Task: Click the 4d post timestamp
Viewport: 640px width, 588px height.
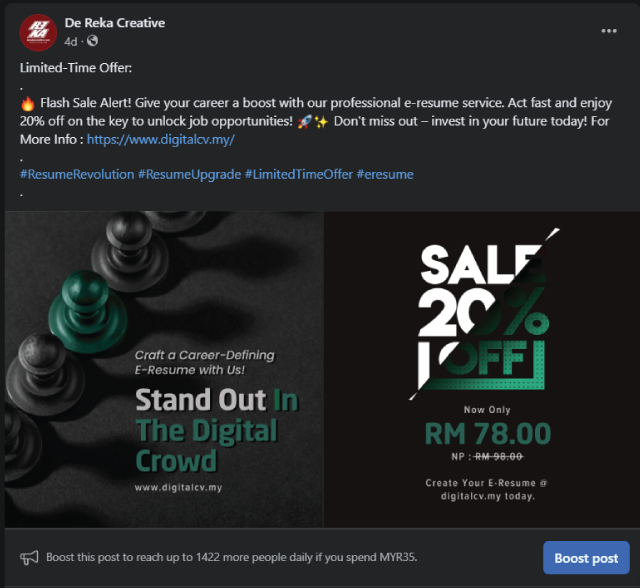Action: 70,41
